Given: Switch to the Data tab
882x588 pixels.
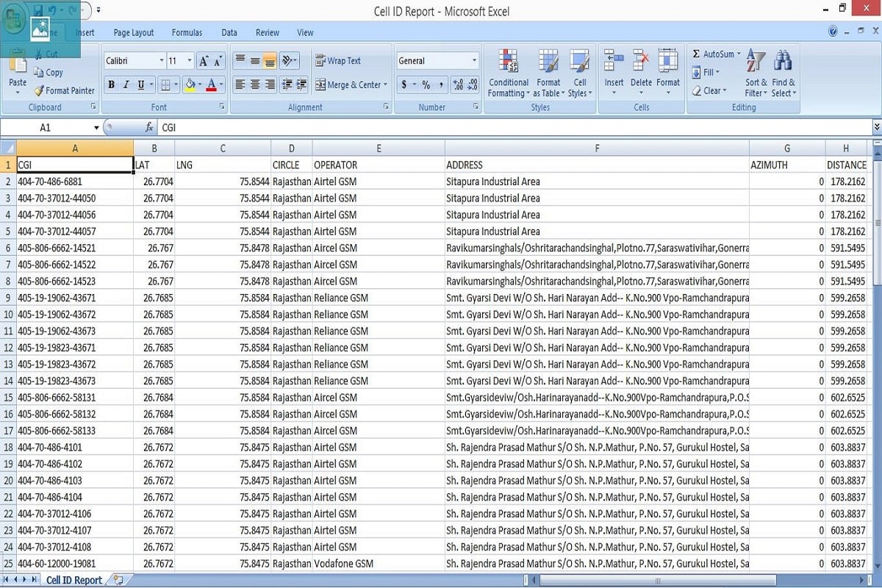Looking at the screenshot, I should click(x=229, y=32).
